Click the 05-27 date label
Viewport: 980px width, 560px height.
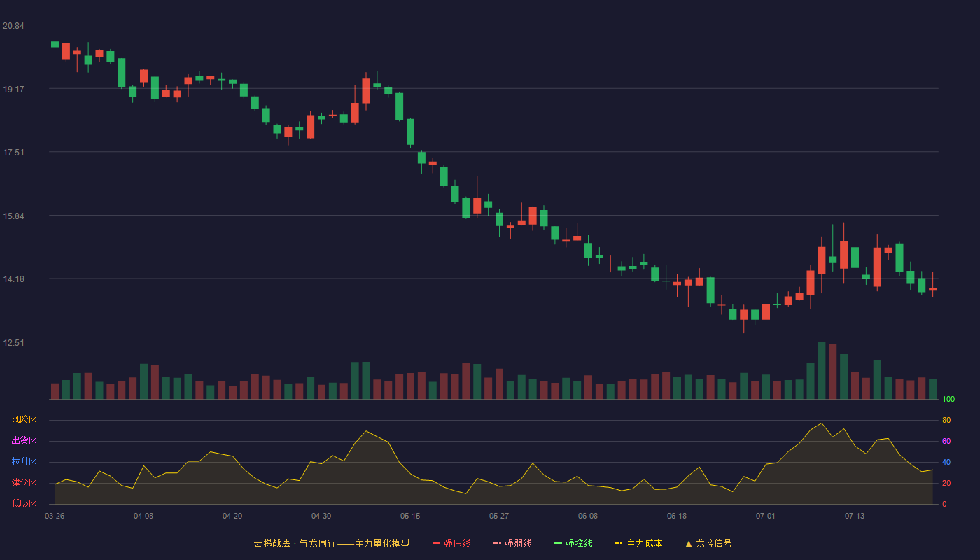click(x=499, y=516)
